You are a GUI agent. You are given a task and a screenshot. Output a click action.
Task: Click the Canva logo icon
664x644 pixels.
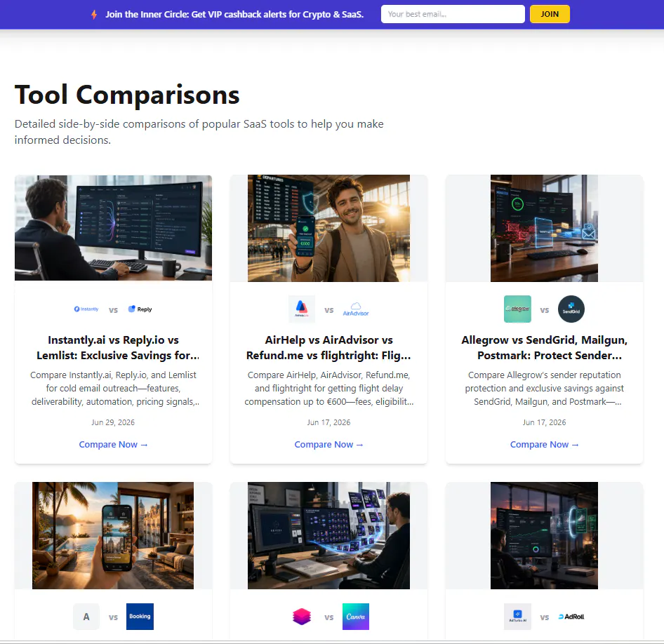[x=356, y=617]
